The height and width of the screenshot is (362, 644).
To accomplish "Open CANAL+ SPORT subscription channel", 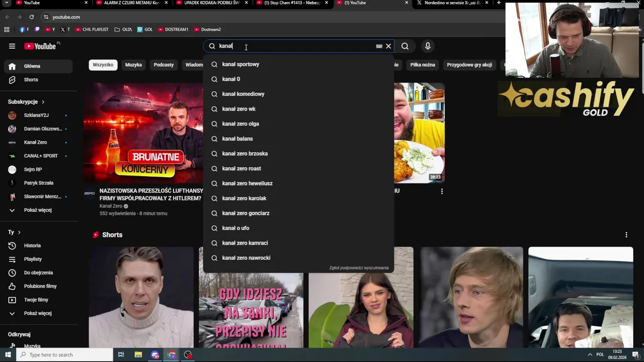I will coord(38,156).
